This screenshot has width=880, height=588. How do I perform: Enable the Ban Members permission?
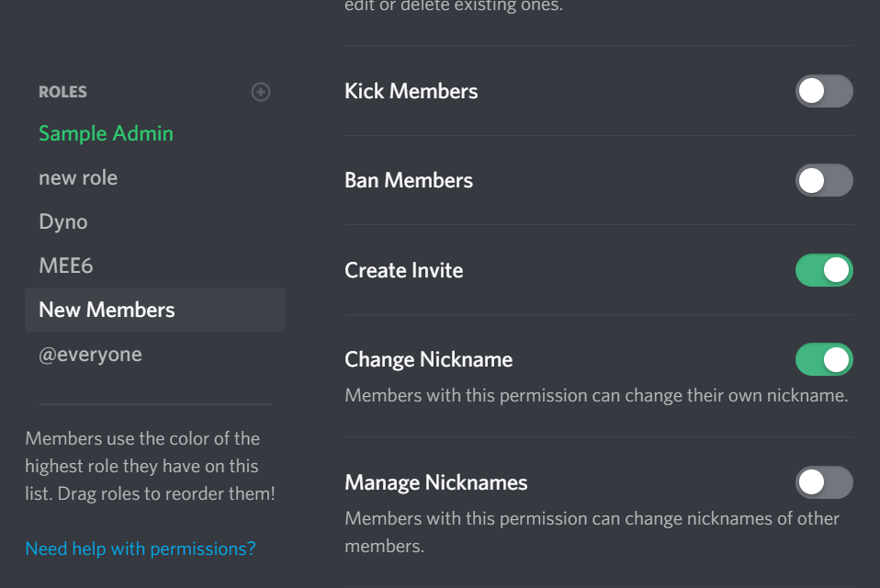click(824, 180)
